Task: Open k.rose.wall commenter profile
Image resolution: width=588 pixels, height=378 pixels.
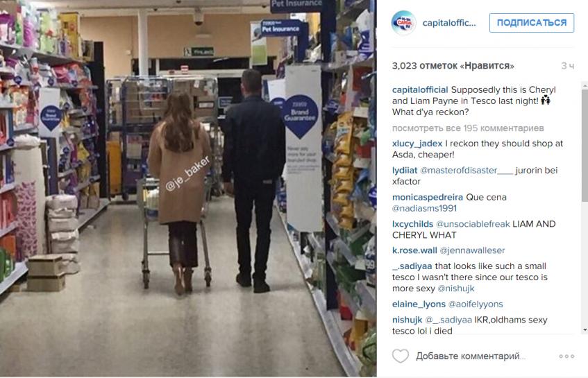Action: [414, 250]
